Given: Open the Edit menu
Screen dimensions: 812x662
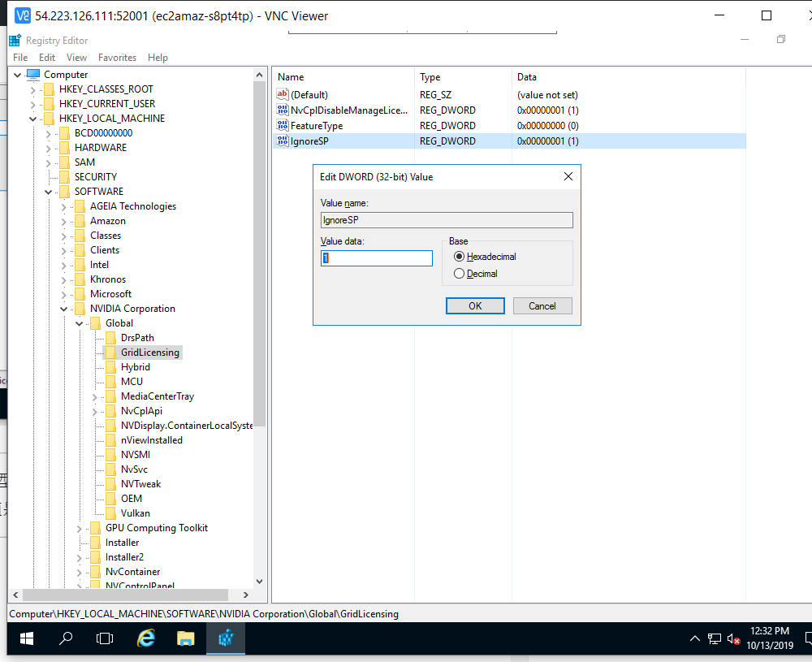Looking at the screenshot, I should (47, 58).
